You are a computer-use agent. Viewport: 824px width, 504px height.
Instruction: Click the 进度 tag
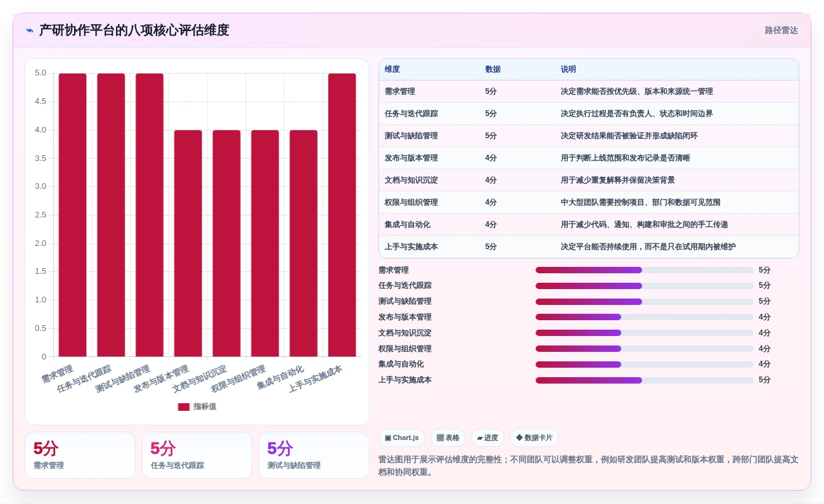[x=487, y=438]
